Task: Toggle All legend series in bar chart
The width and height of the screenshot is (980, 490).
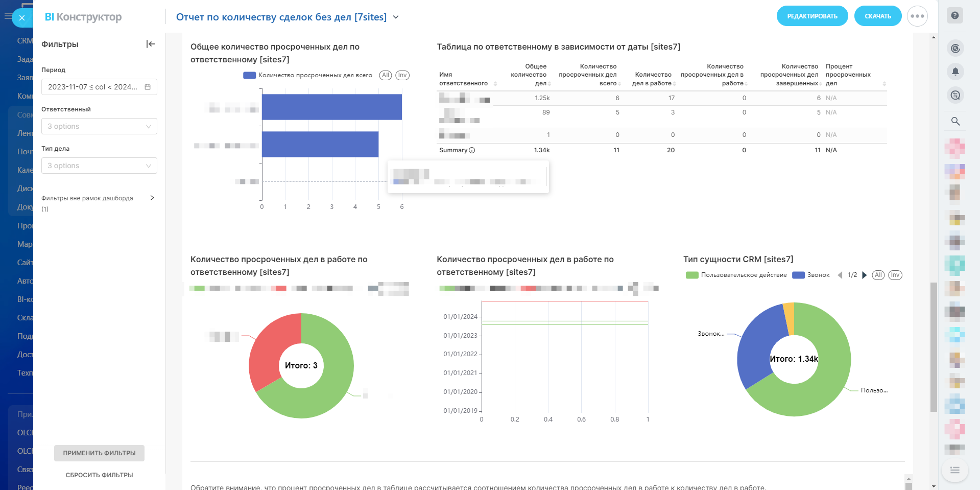Action: coord(385,75)
